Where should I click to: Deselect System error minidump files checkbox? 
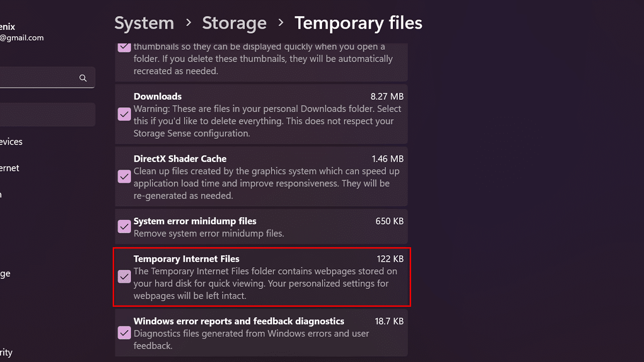124,226
